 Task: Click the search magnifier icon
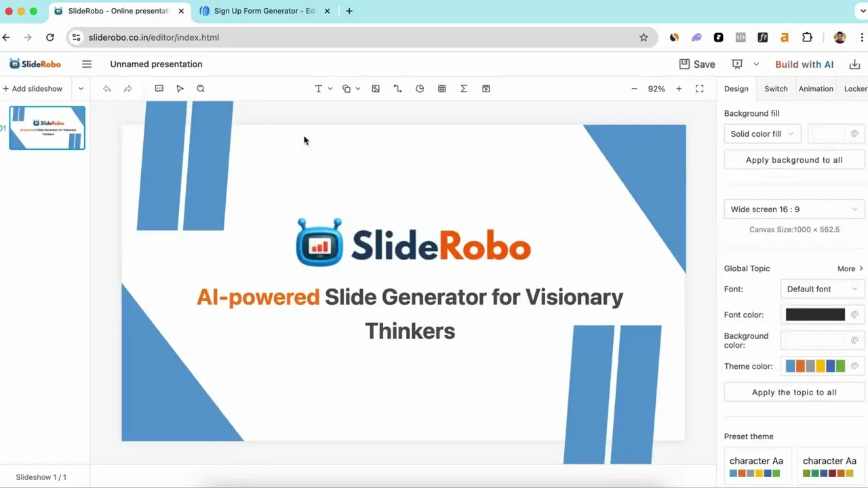tap(201, 89)
